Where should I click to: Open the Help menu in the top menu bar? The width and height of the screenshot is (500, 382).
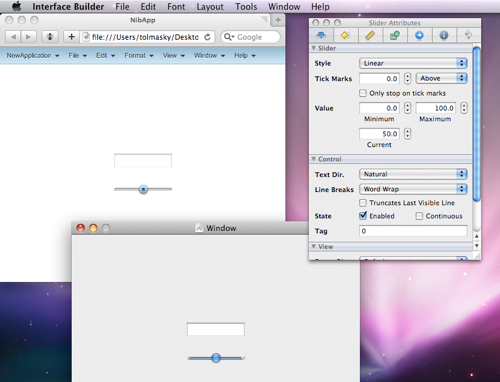[x=320, y=7]
